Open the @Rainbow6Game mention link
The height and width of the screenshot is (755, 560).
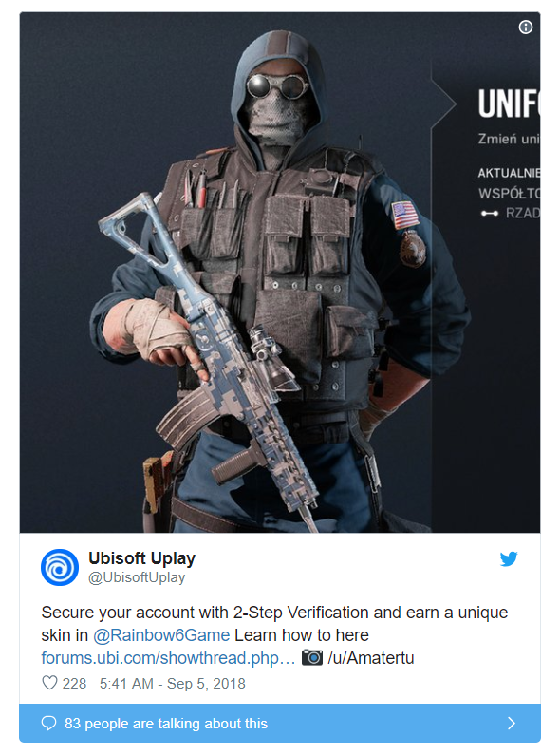(161, 635)
